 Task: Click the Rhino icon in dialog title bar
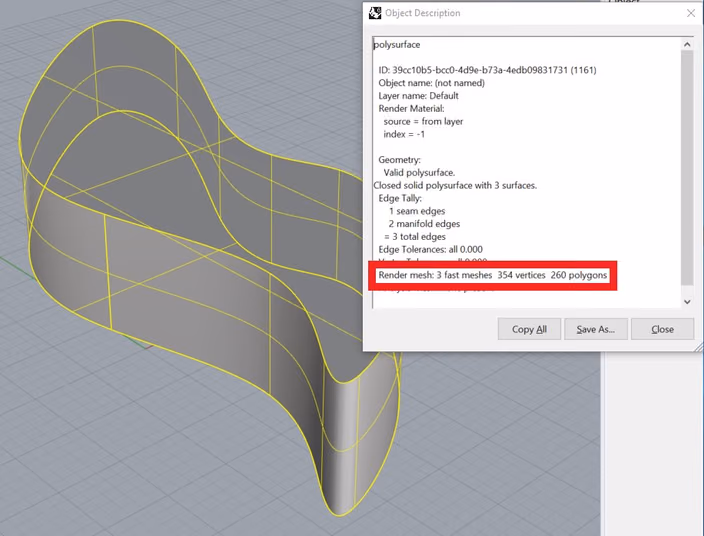point(374,13)
